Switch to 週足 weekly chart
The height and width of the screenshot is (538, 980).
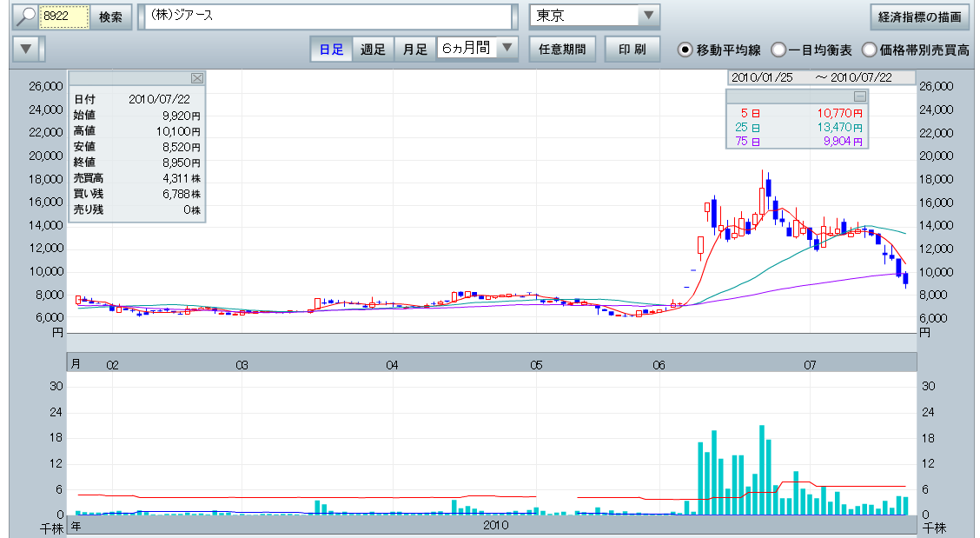374,49
